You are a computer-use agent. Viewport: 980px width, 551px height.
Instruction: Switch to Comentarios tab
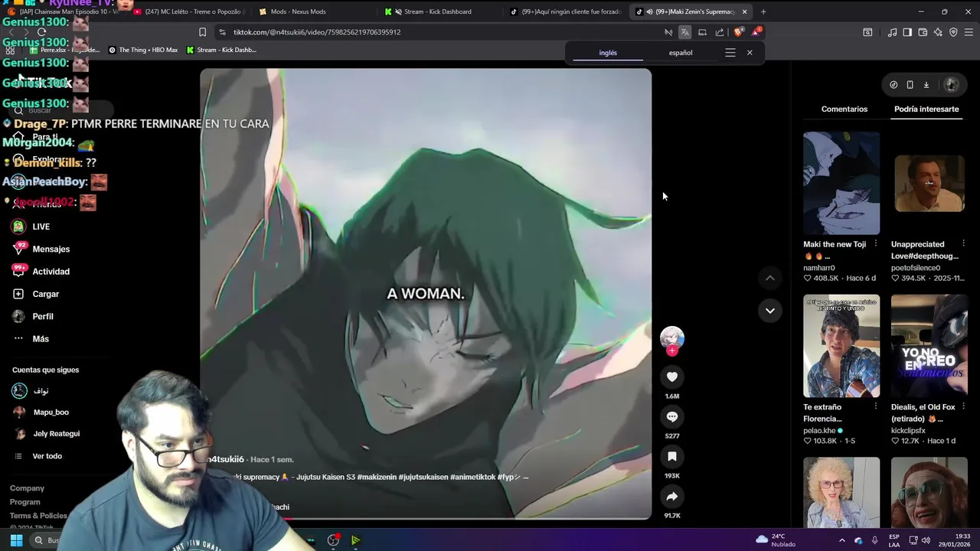tap(844, 109)
